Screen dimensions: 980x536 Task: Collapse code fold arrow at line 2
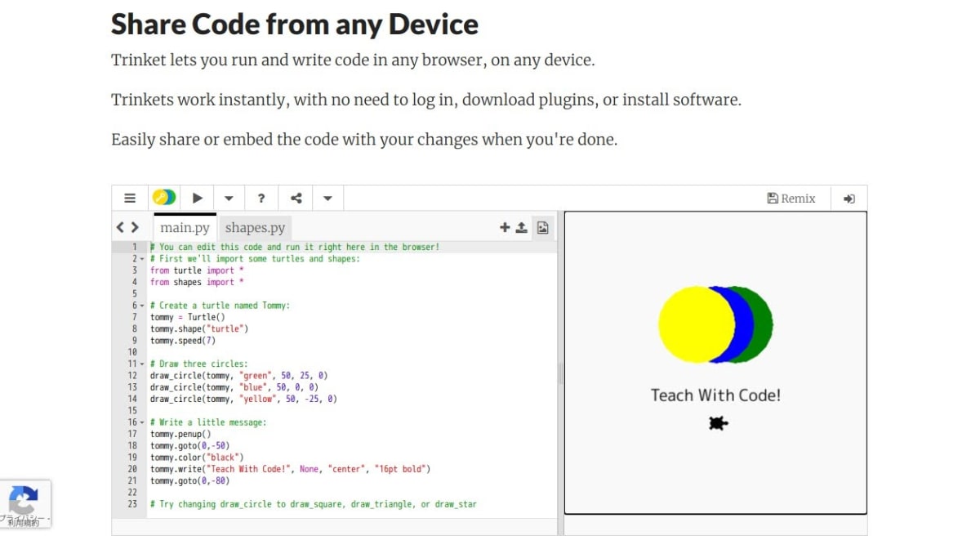click(x=141, y=259)
